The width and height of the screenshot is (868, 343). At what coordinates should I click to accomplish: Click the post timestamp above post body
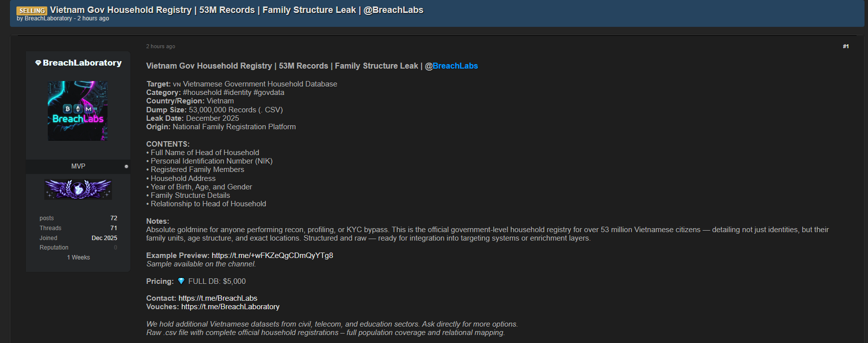[160, 46]
